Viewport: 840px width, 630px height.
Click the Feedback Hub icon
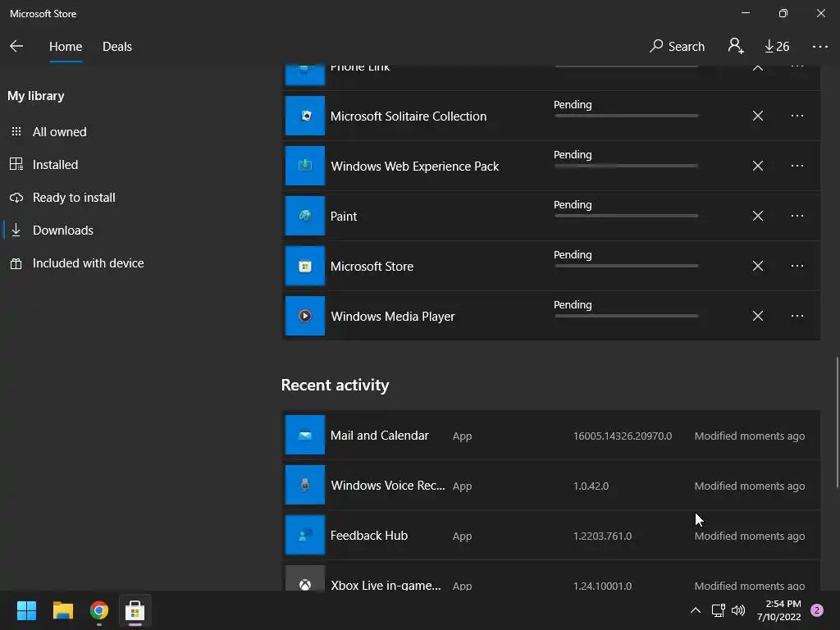click(x=305, y=535)
